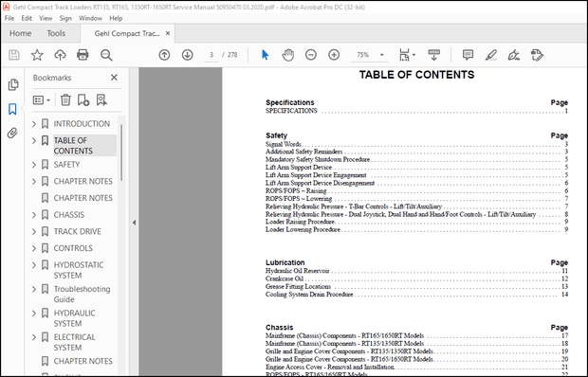Add a star bookmark to the file
Image resolution: width=588 pixels, height=377 pixels.
pos(37,55)
